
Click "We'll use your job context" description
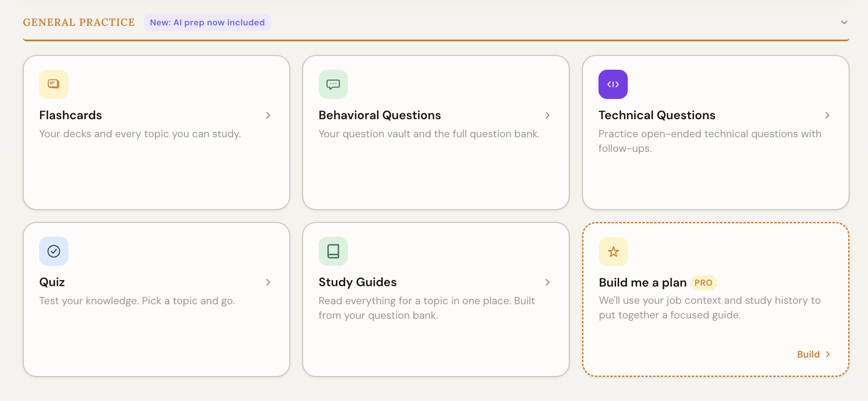pyautogui.click(x=710, y=308)
